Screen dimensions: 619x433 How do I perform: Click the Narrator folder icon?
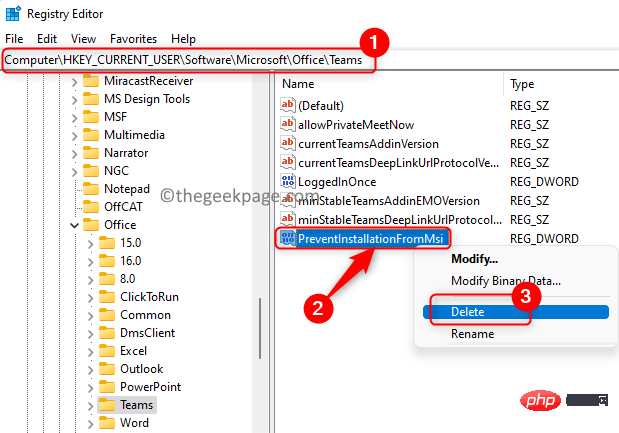pyautogui.click(x=91, y=153)
